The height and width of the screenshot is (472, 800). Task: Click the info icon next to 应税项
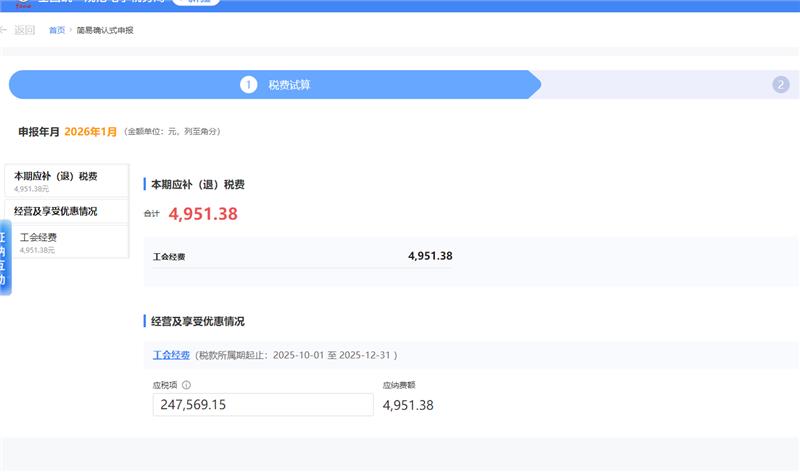(187, 384)
